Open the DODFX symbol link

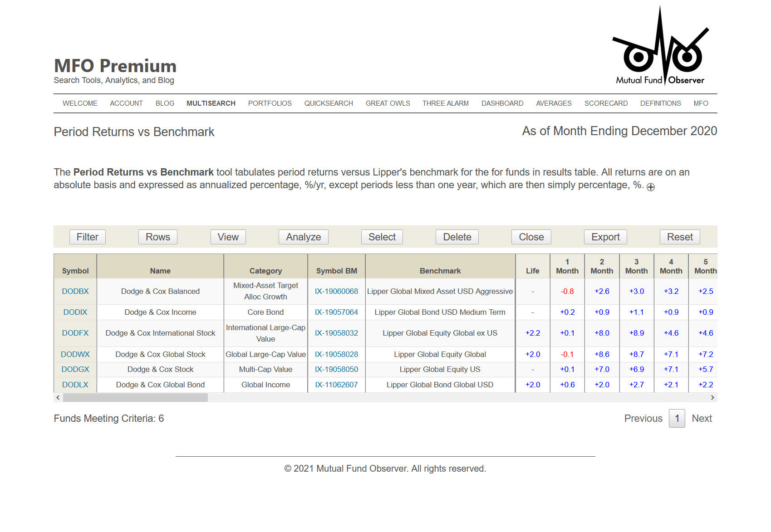click(75, 333)
